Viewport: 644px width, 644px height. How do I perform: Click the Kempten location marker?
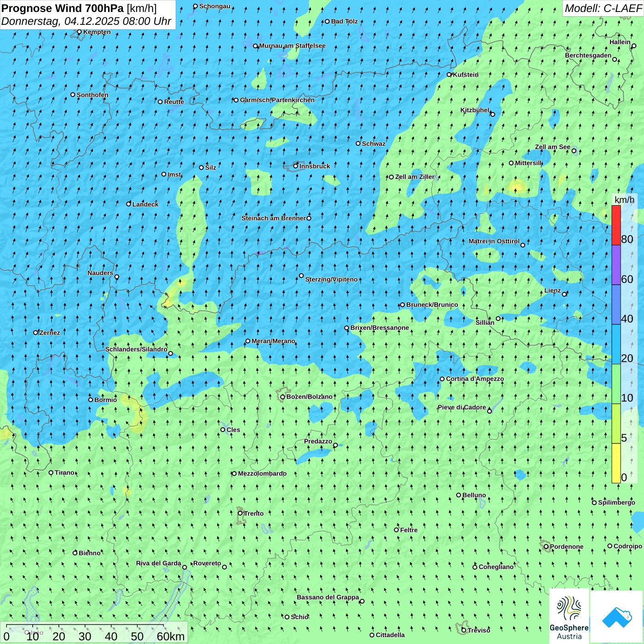point(80,32)
